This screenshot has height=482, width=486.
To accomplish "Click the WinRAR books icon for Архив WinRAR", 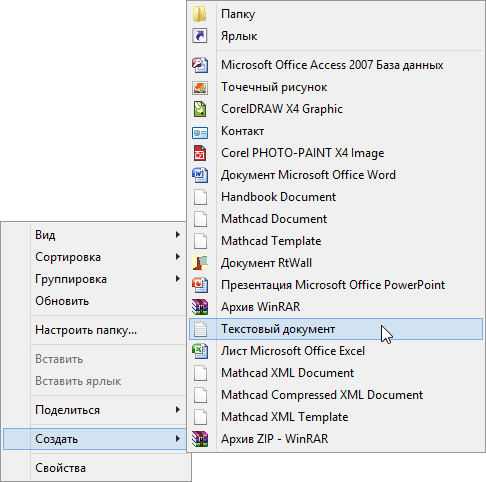I will [200, 307].
